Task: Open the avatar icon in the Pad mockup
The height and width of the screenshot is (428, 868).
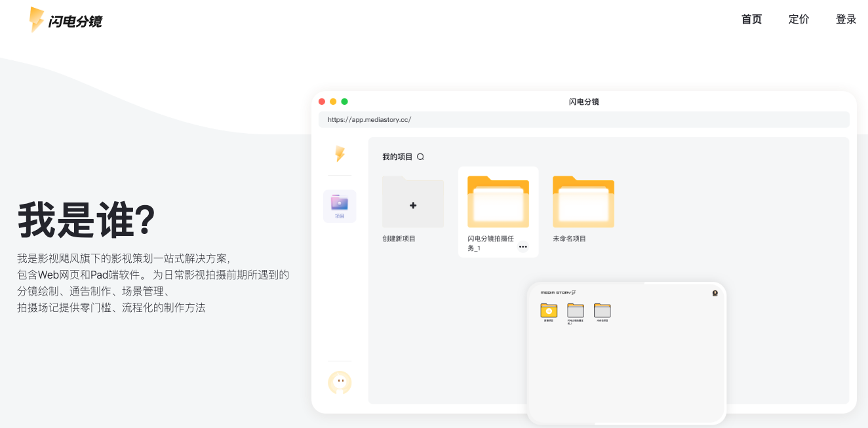Action: coord(715,293)
